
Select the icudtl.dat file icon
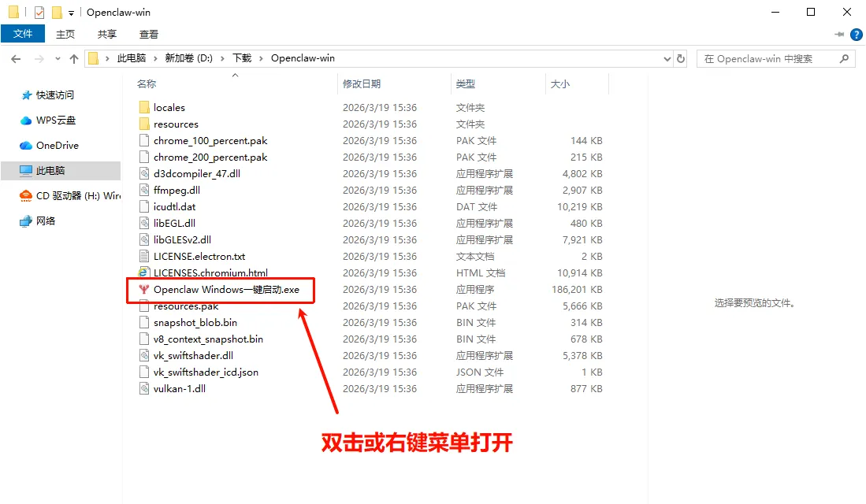coord(144,206)
